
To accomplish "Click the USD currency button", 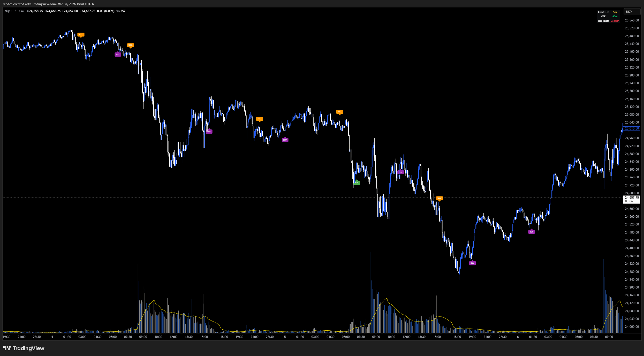I will click(x=632, y=12).
